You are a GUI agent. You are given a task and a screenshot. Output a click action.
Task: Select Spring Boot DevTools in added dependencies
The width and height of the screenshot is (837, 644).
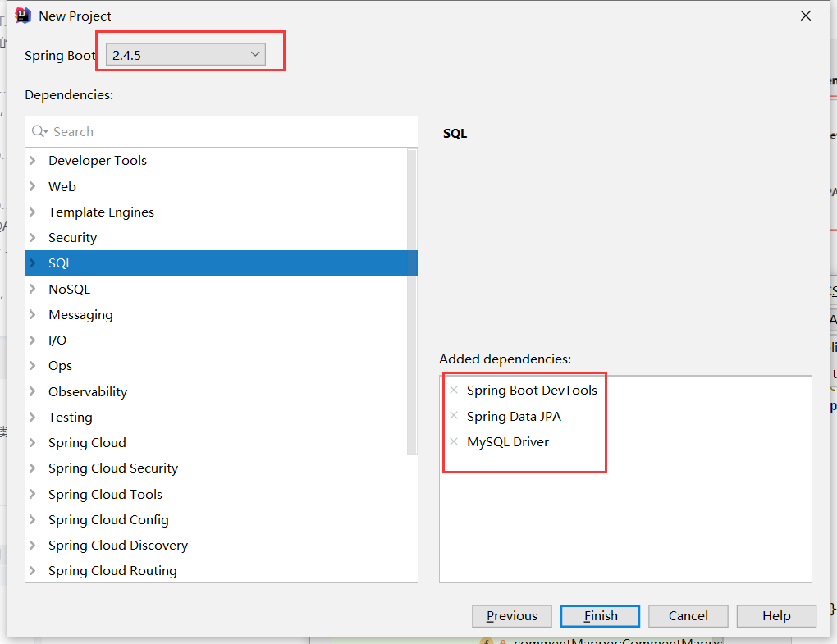coord(532,390)
